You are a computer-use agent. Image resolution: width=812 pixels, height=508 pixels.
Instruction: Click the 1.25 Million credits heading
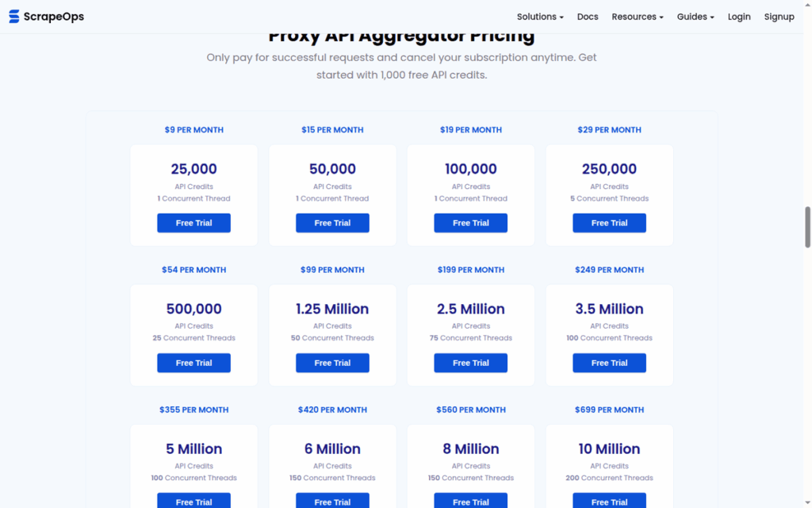[332, 309]
